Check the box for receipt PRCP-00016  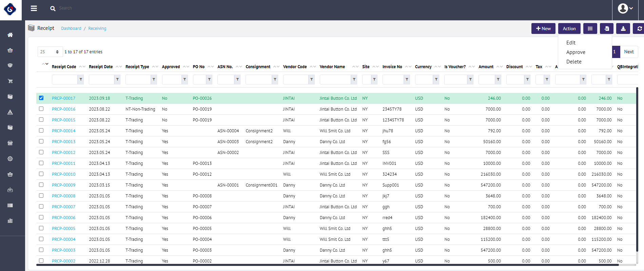coord(41,109)
